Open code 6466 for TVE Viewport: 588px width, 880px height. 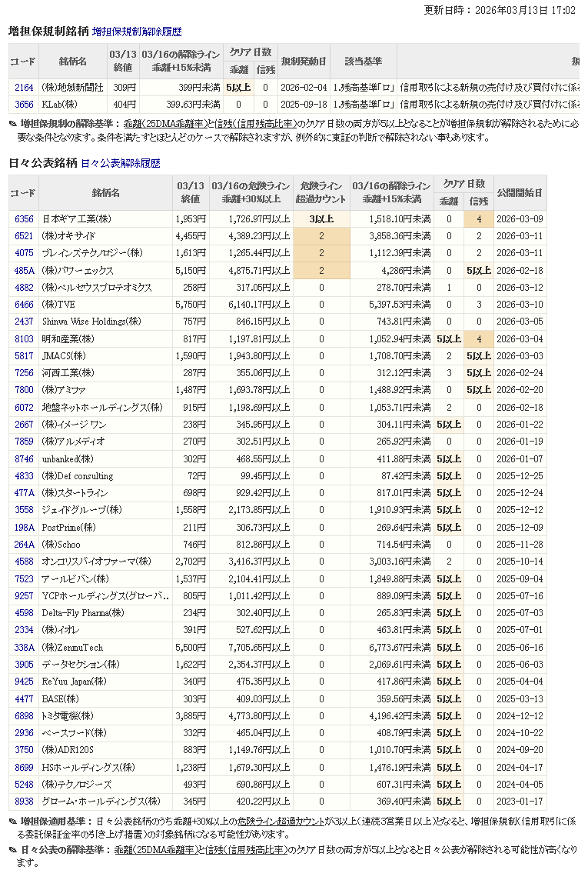coord(24,305)
